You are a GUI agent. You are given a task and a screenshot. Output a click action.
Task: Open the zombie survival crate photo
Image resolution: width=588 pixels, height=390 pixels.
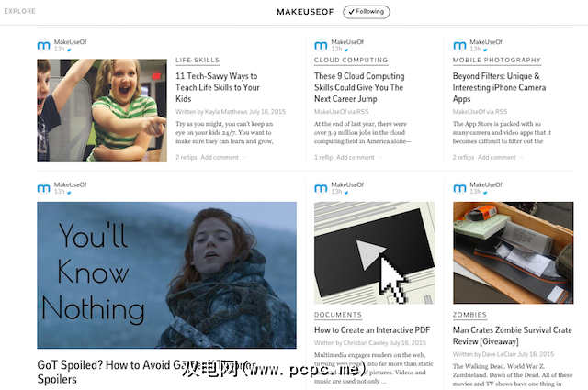(513, 253)
